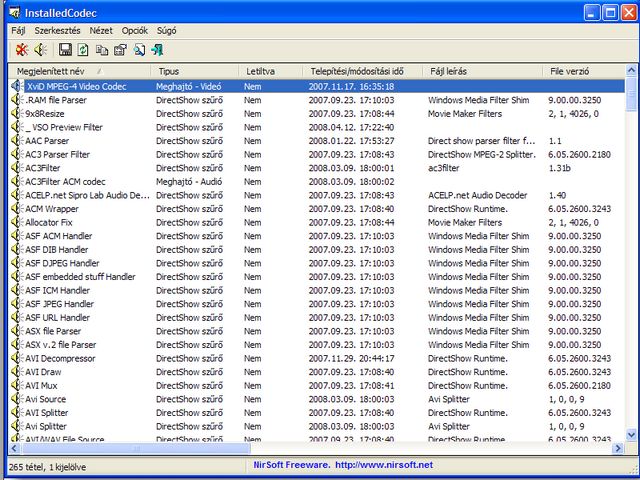Image resolution: width=640 pixels, height=480 pixels.
Task: Click the DirectShow MPEG-2 Splitter. description cell
Action: coord(482,154)
